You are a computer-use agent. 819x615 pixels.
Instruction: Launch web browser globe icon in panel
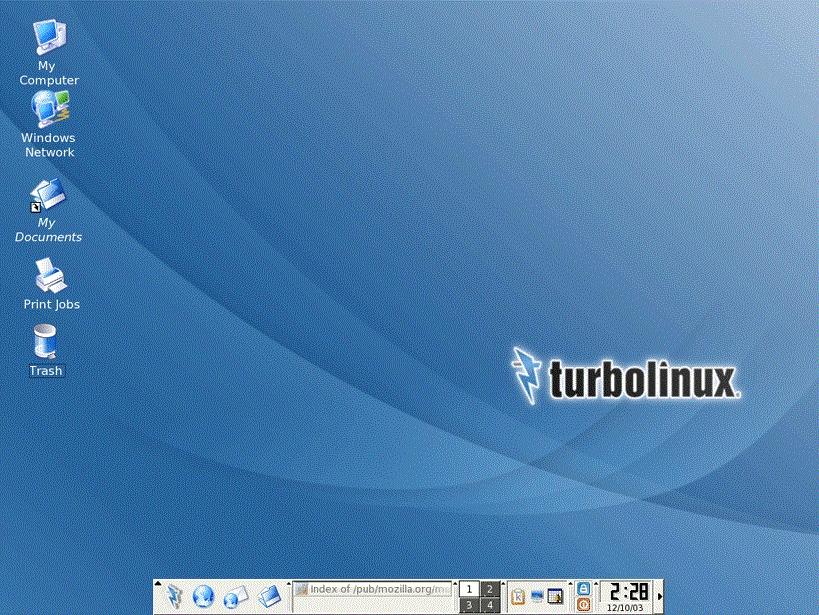click(x=204, y=597)
